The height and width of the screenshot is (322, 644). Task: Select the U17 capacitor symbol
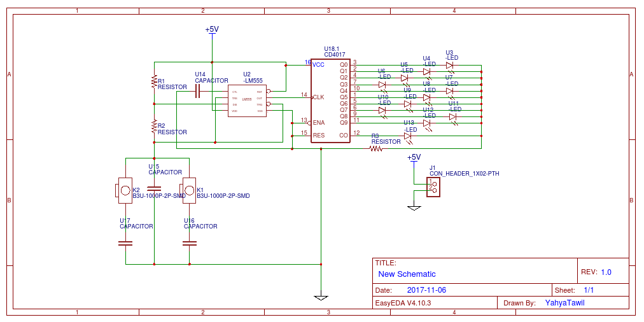125,243
